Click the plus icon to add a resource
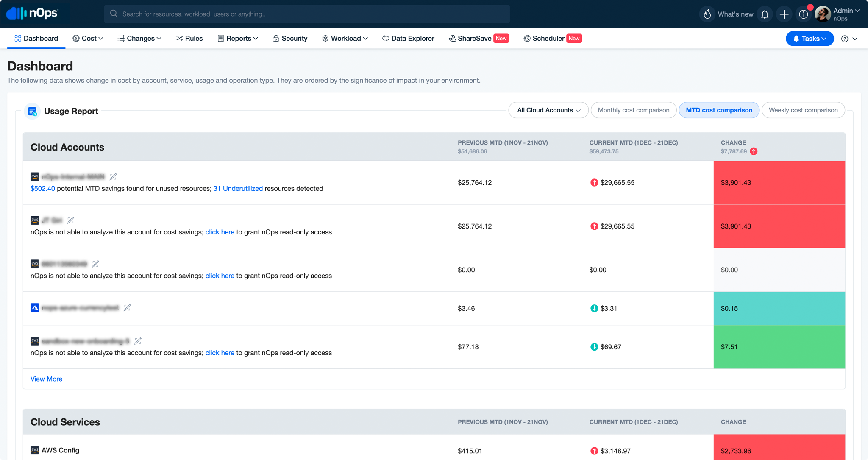Screen dimensions: 868x460 pos(784,14)
